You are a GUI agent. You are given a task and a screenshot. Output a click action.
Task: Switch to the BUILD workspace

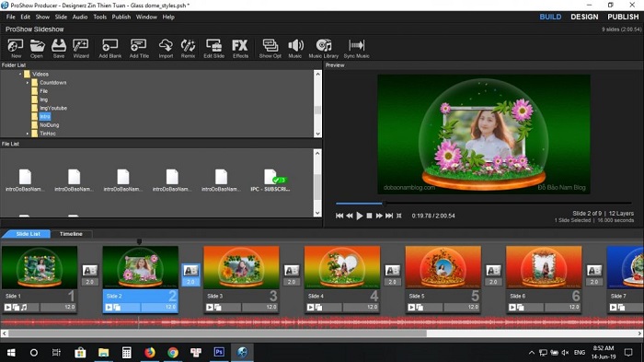point(550,17)
